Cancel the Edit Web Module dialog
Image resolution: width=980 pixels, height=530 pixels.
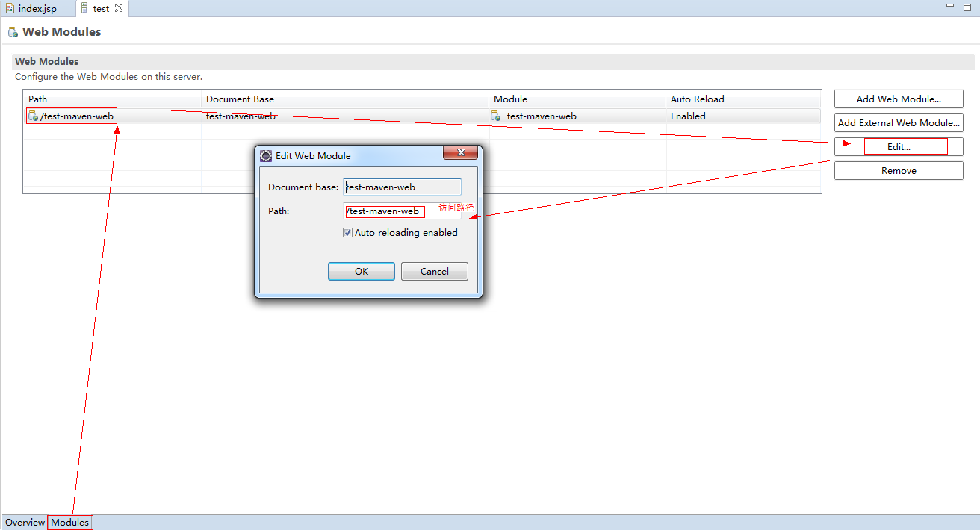coord(435,271)
